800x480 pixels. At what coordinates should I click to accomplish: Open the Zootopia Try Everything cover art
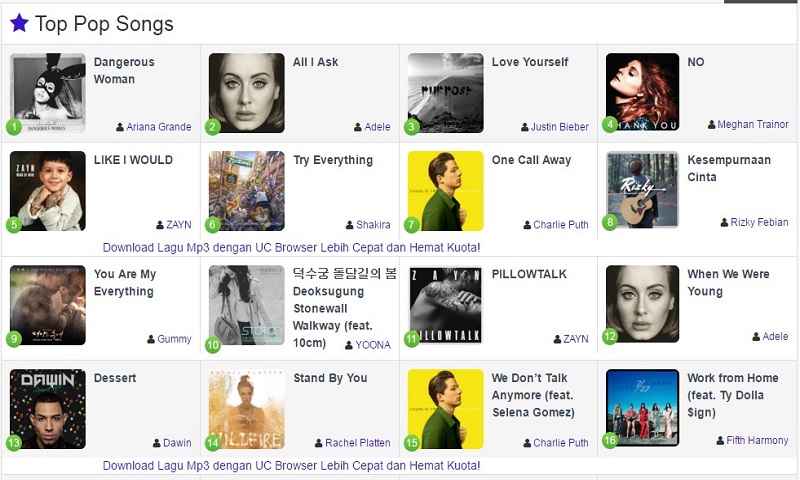tap(246, 191)
